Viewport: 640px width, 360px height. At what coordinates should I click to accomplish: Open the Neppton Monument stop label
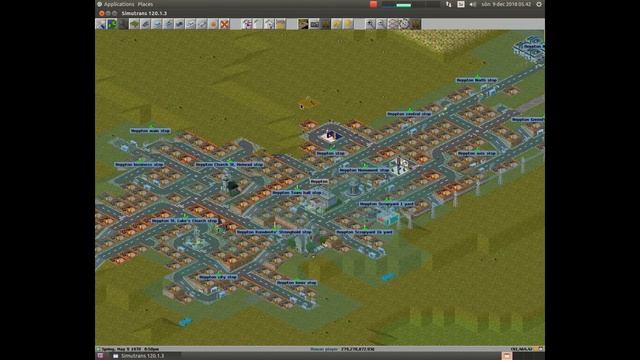click(364, 170)
